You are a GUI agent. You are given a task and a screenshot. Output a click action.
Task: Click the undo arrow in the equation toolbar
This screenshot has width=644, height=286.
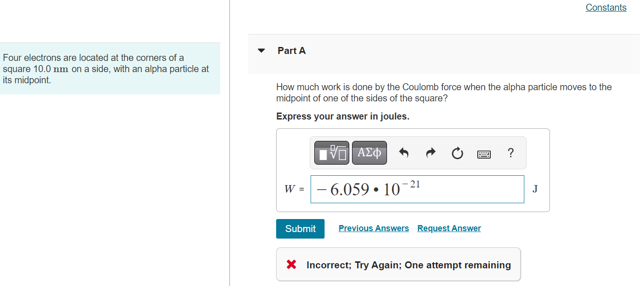coord(404,153)
